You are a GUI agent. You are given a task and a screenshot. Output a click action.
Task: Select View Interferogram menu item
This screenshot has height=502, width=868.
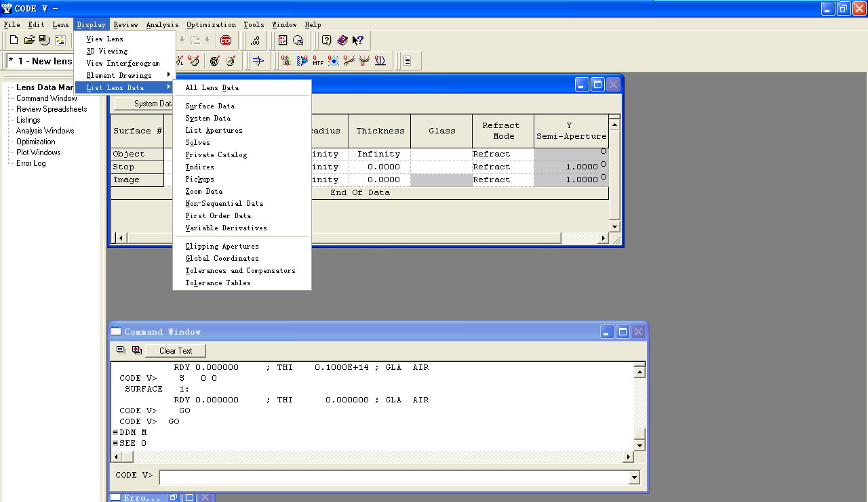pos(125,63)
